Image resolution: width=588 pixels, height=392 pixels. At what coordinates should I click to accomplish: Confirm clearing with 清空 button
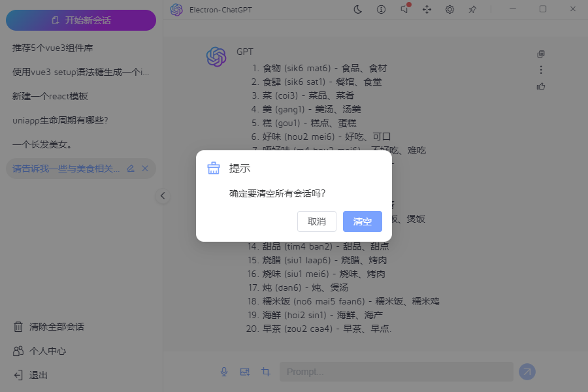(x=363, y=221)
